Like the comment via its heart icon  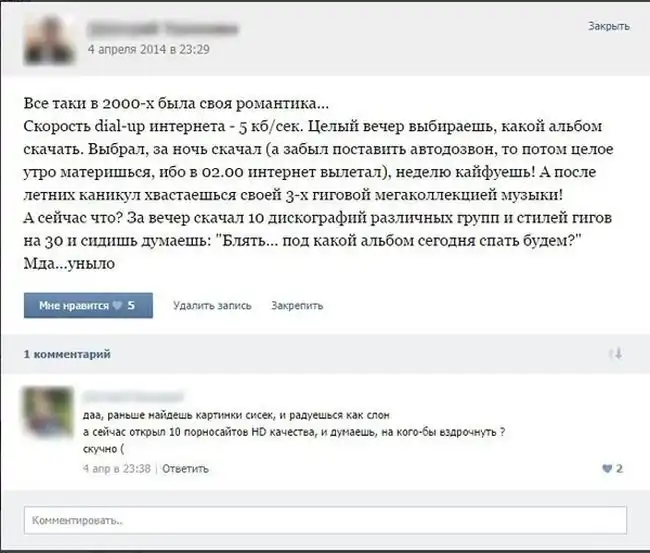(607, 469)
